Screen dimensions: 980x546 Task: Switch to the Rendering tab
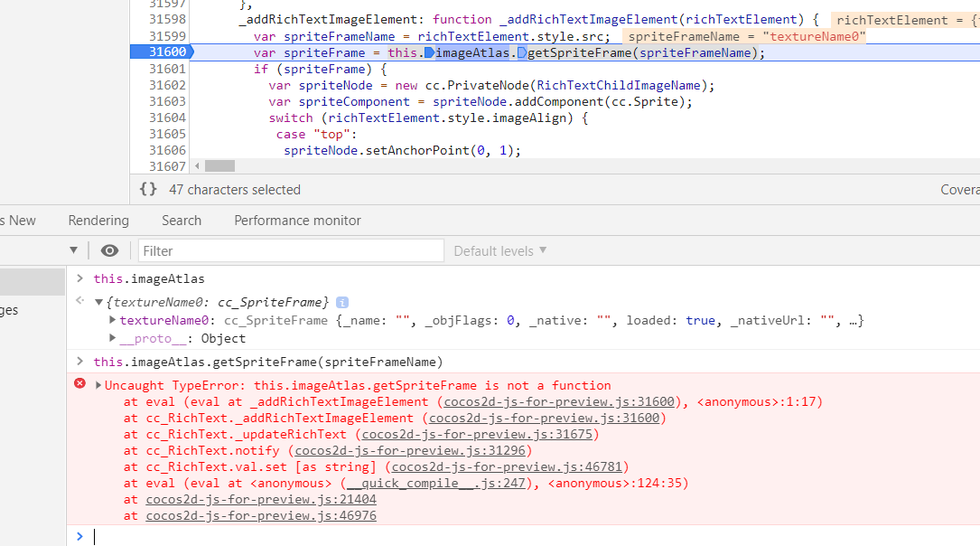pos(98,221)
